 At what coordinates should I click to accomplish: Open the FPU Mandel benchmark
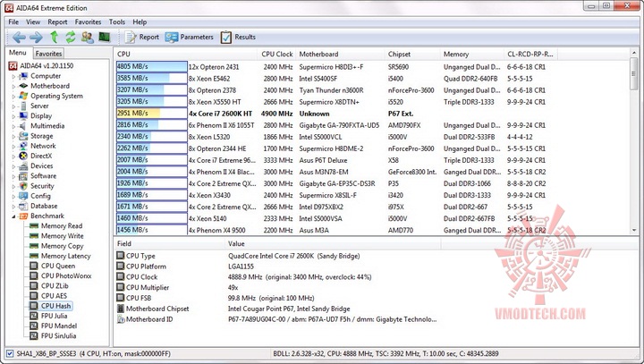(59, 326)
